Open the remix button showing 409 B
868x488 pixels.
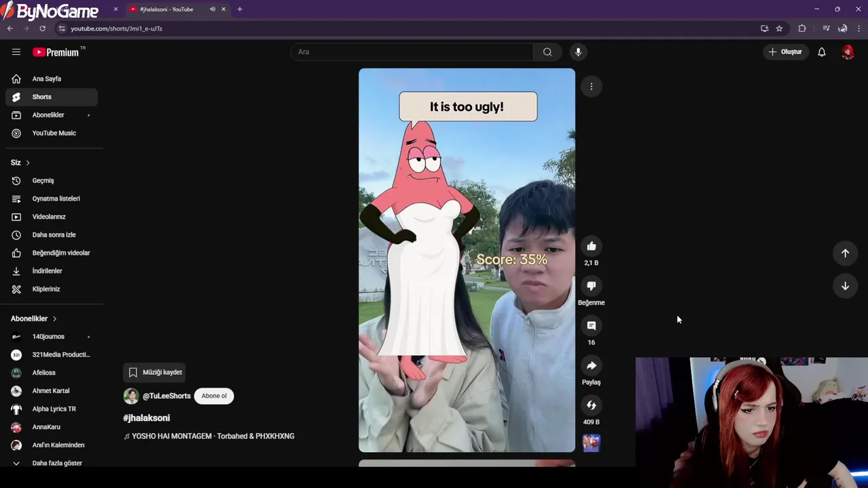coord(591,405)
